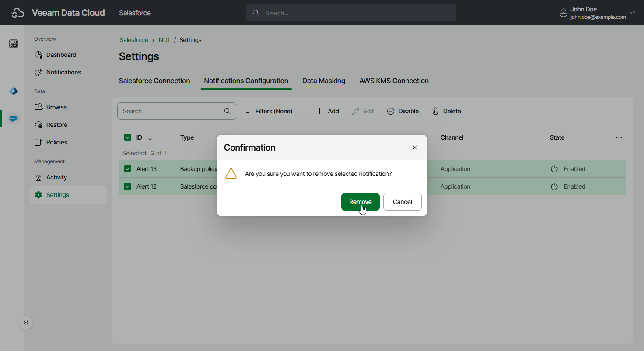Click the Activity monitor icon

38,177
